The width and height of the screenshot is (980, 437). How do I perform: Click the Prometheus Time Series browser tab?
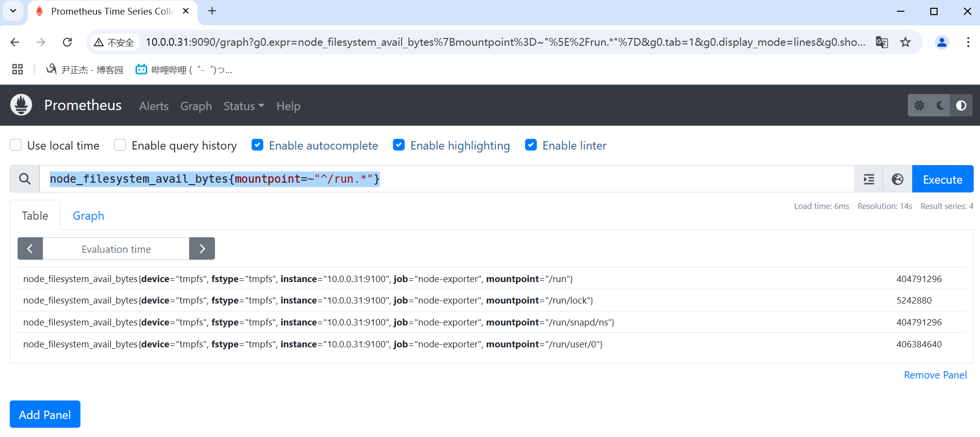click(x=112, y=11)
